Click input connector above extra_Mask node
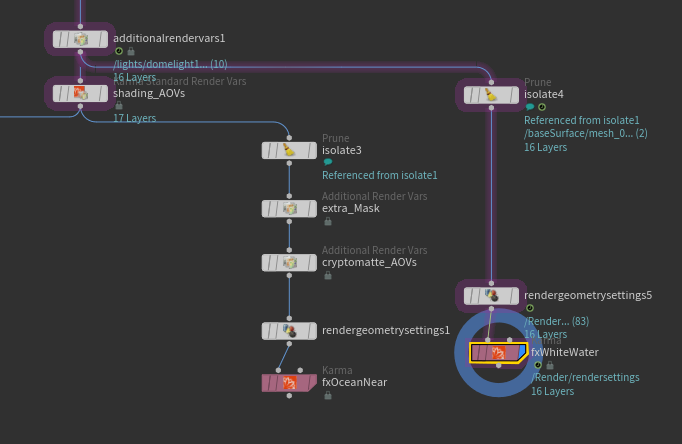Screen dimensions: 682x444 [x=289, y=196]
